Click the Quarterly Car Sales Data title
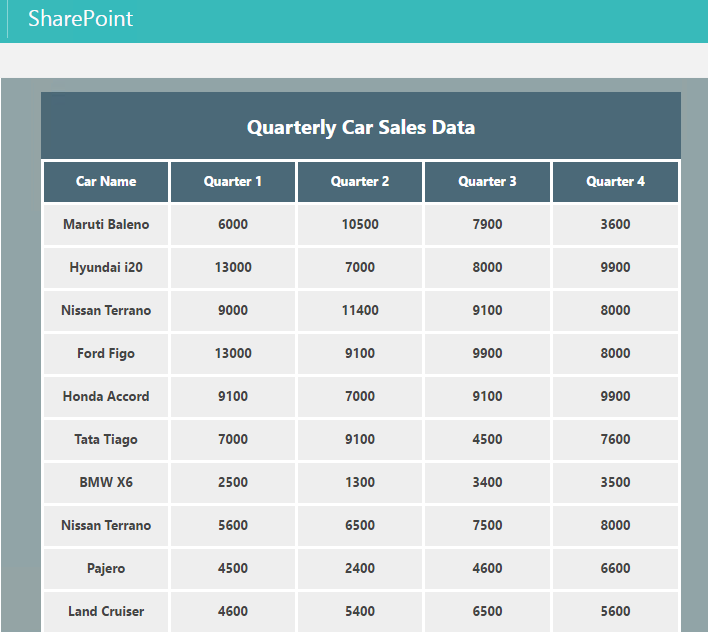The height and width of the screenshot is (632, 708). coord(360,127)
